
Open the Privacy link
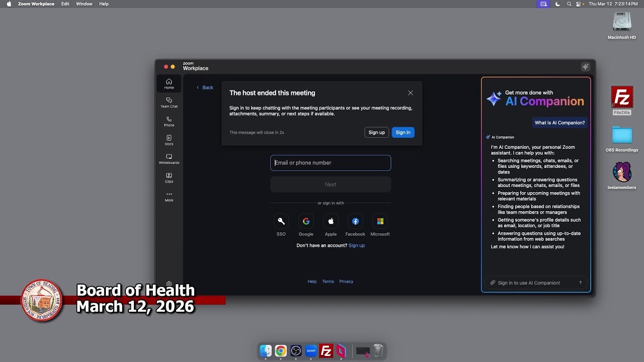pos(346,282)
